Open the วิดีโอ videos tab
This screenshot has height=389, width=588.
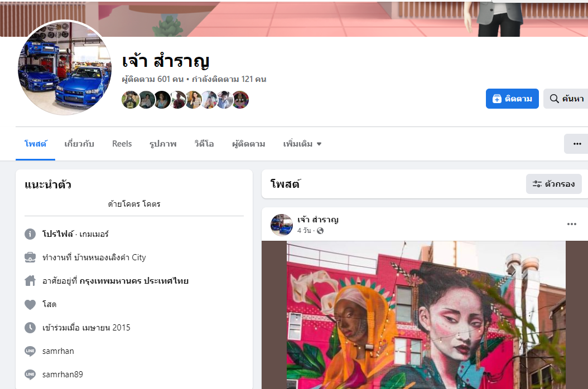pos(204,144)
